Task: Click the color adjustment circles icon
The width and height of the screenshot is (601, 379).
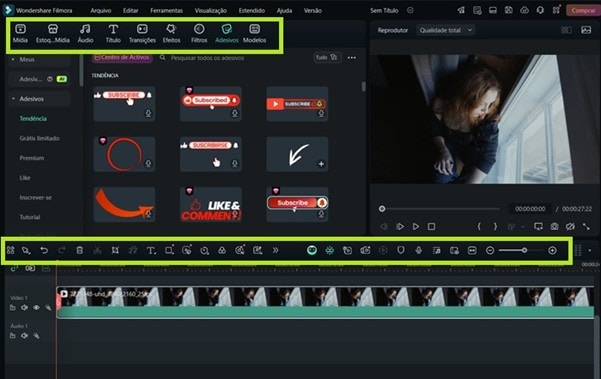Action: tap(222, 250)
